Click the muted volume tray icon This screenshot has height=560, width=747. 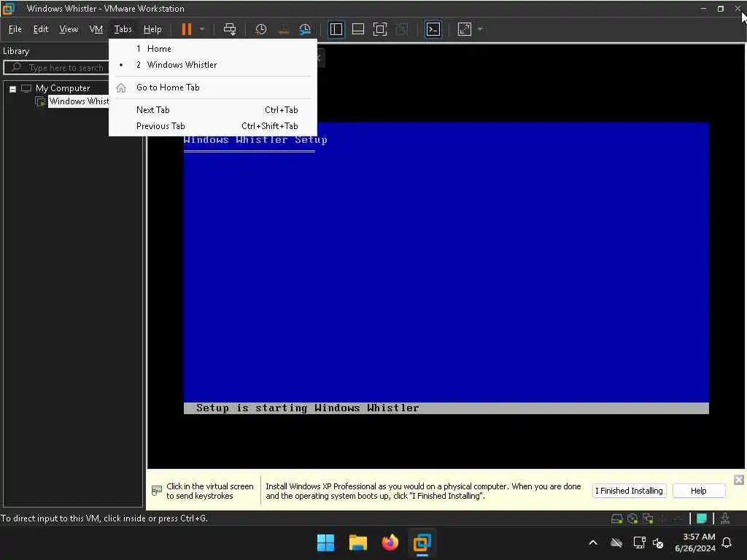click(659, 542)
